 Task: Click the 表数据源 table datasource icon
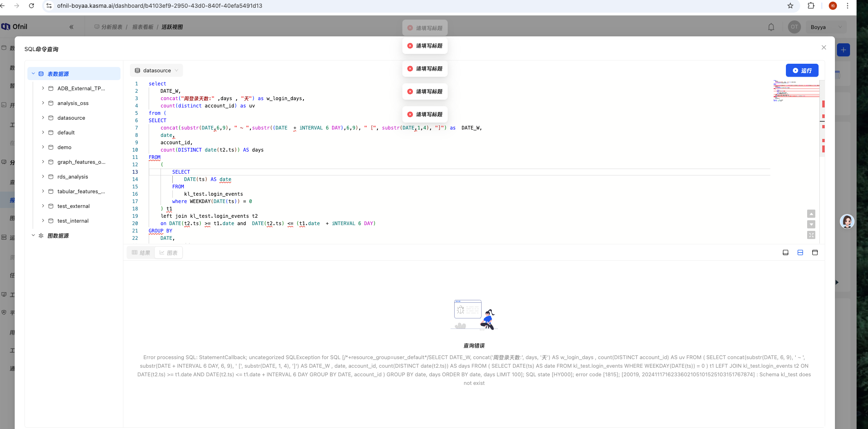(x=41, y=74)
